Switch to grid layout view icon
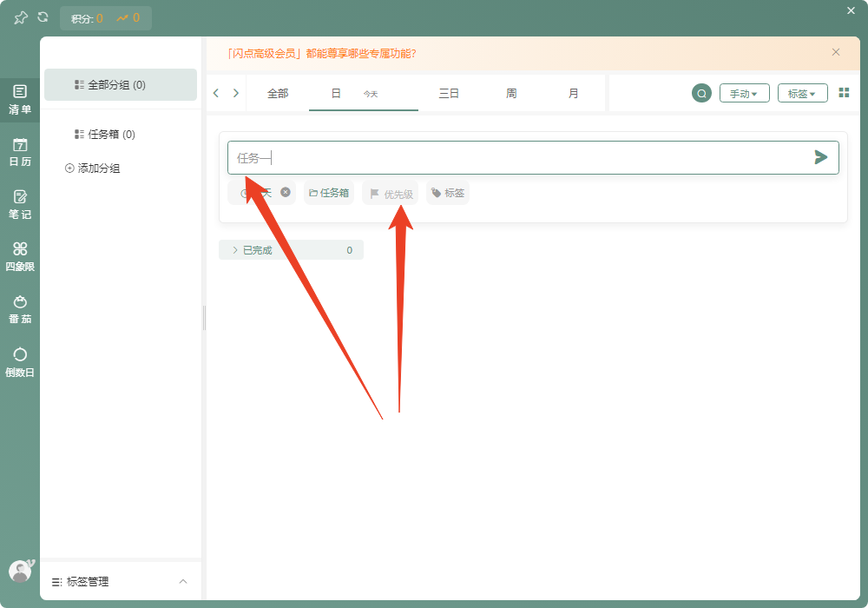The width and height of the screenshot is (868, 608). [x=844, y=92]
